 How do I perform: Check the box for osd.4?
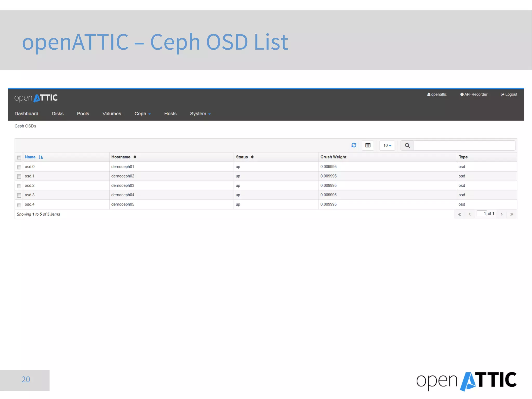tap(19, 205)
